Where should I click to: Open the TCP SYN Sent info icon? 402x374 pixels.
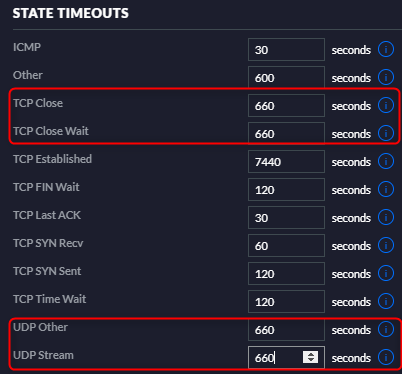(386, 273)
